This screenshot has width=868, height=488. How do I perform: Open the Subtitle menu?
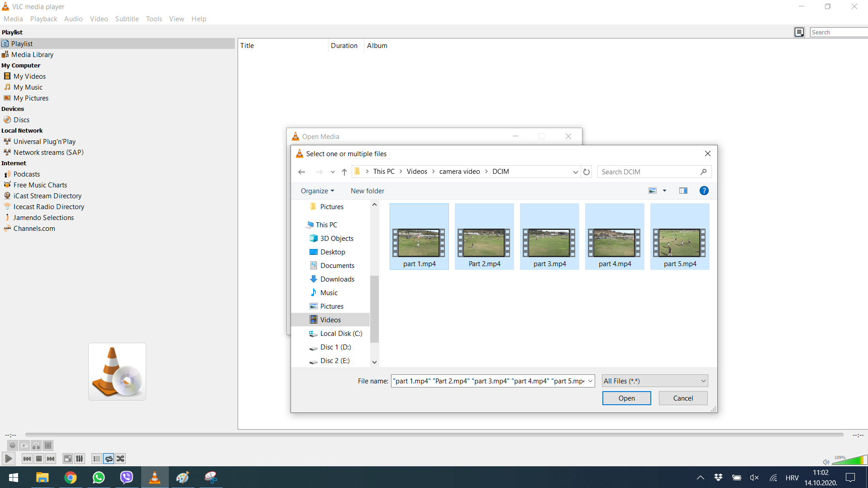127,19
